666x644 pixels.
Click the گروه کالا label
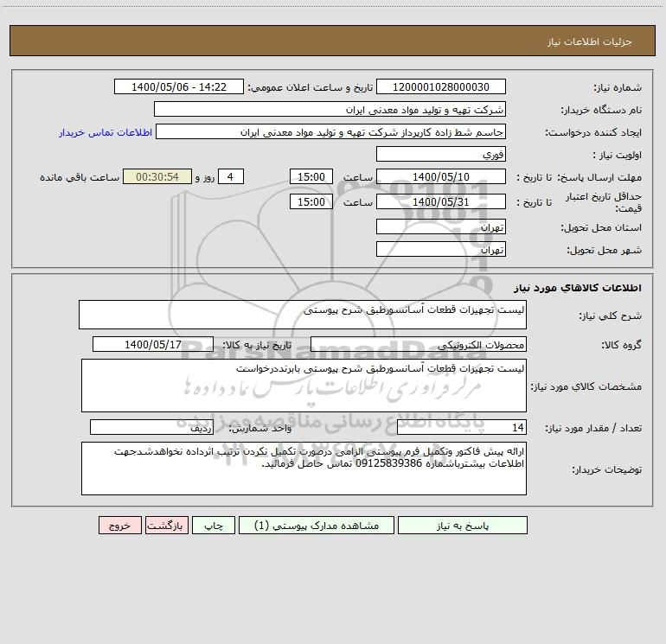tap(621, 345)
